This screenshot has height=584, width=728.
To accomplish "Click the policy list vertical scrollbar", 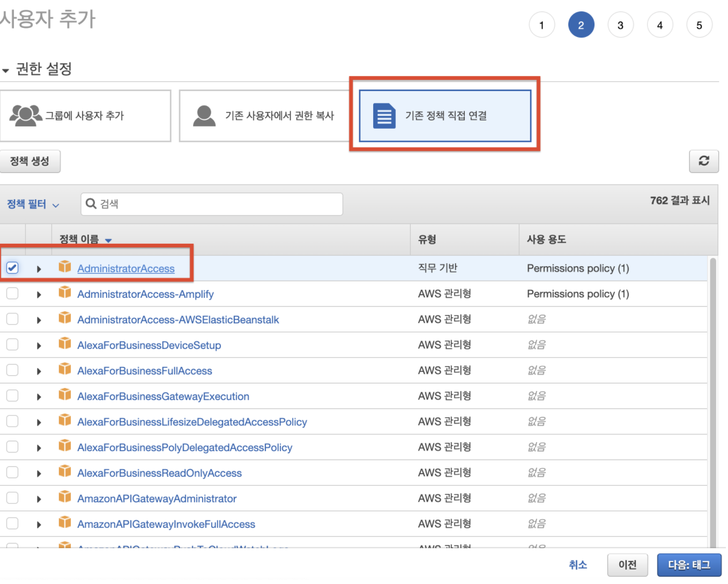I will 712,402.
